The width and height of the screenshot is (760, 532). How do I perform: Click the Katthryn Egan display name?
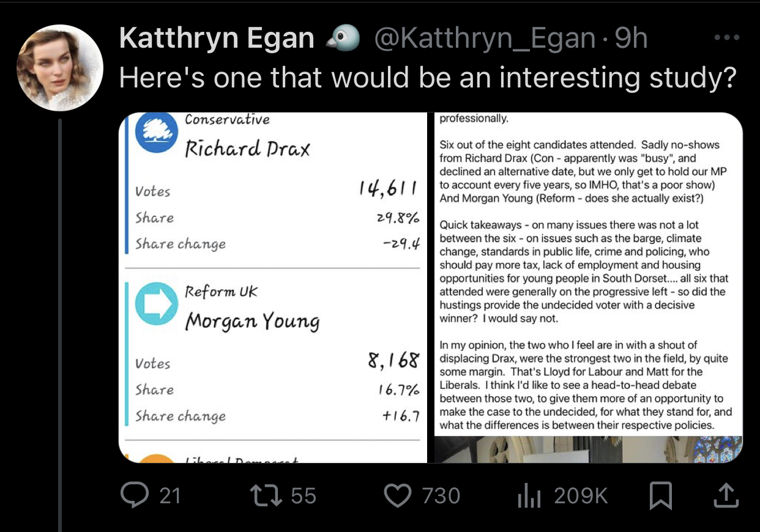217,39
